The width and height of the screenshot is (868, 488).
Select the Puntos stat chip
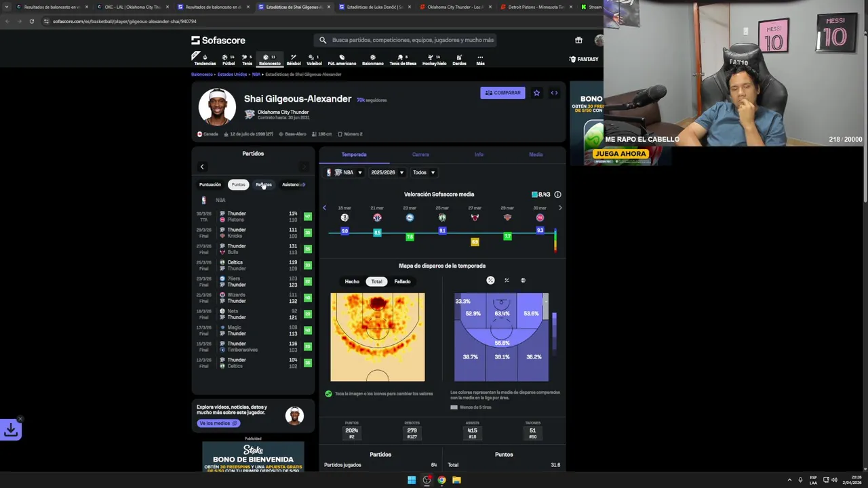coord(238,184)
